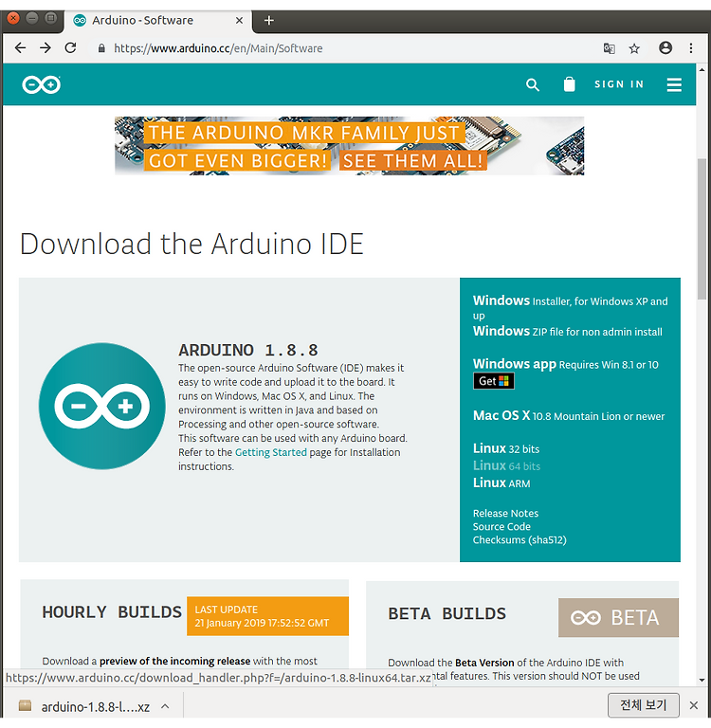The image size is (711, 728).
Task: Open new tab with plus button
Action: (269, 21)
